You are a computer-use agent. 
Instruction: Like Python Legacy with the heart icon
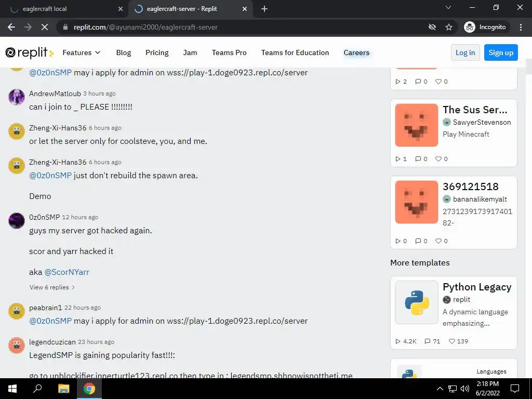point(451,341)
